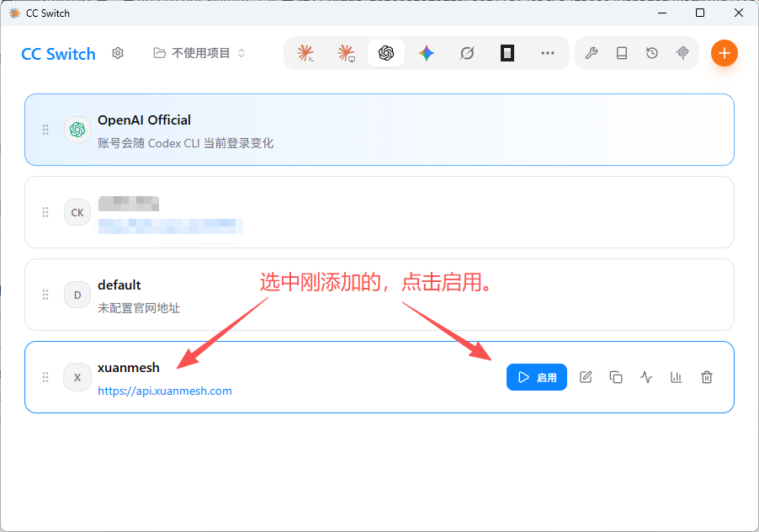Click 账号会随 Codex CLI 当前登录变化 description
759x532 pixels.
coord(185,143)
